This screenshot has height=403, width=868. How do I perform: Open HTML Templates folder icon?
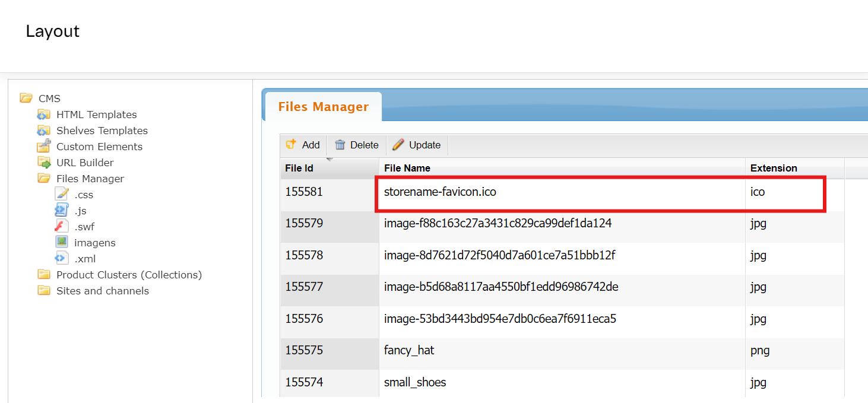[44, 114]
